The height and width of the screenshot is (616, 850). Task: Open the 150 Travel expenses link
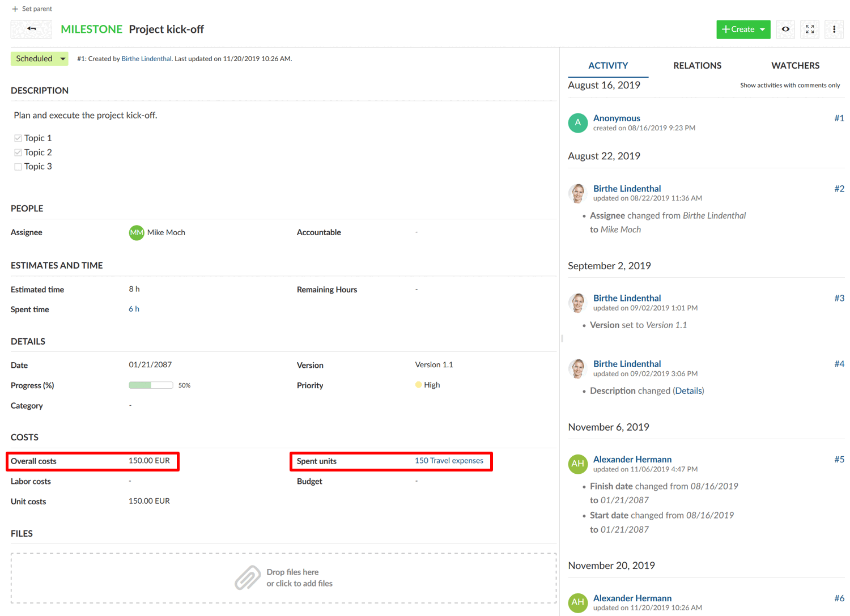point(450,460)
